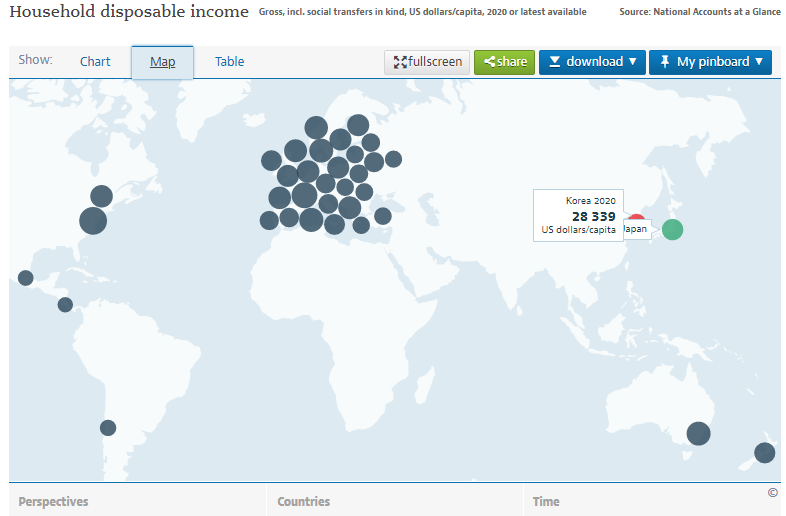Screen dimensions: 786x516
Task: Open the download dropdown menu
Action: 592,62
